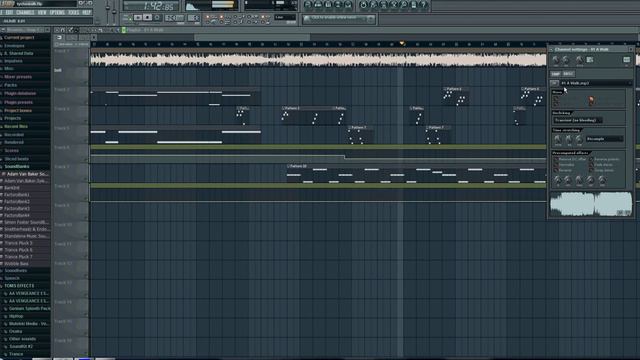Open the Sliced beats folder
640x360 pixels.
(x=17, y=159)
